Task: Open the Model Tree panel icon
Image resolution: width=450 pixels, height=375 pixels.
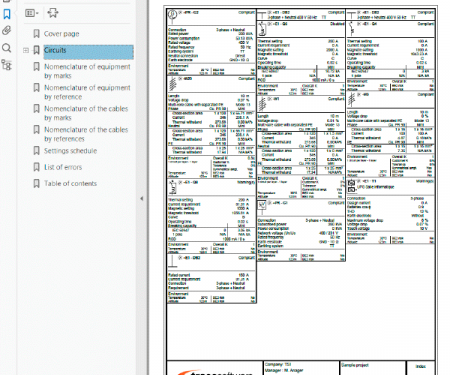Action: point(7,65)
